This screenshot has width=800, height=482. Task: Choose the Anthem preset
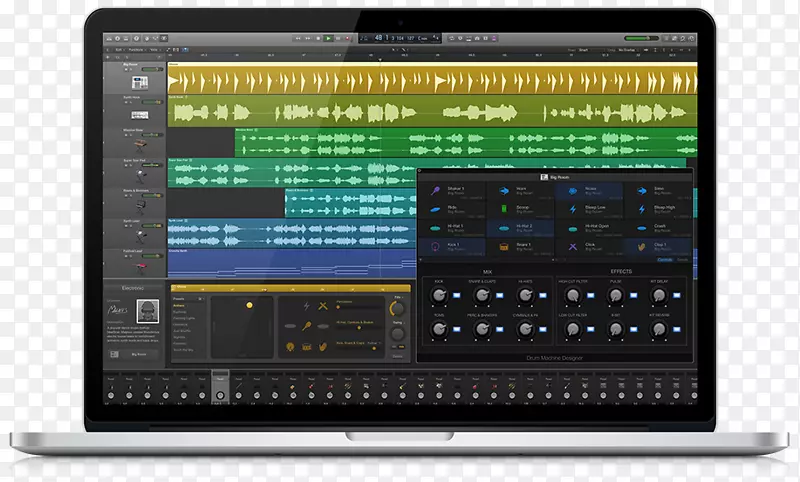[x=179, y=306]
